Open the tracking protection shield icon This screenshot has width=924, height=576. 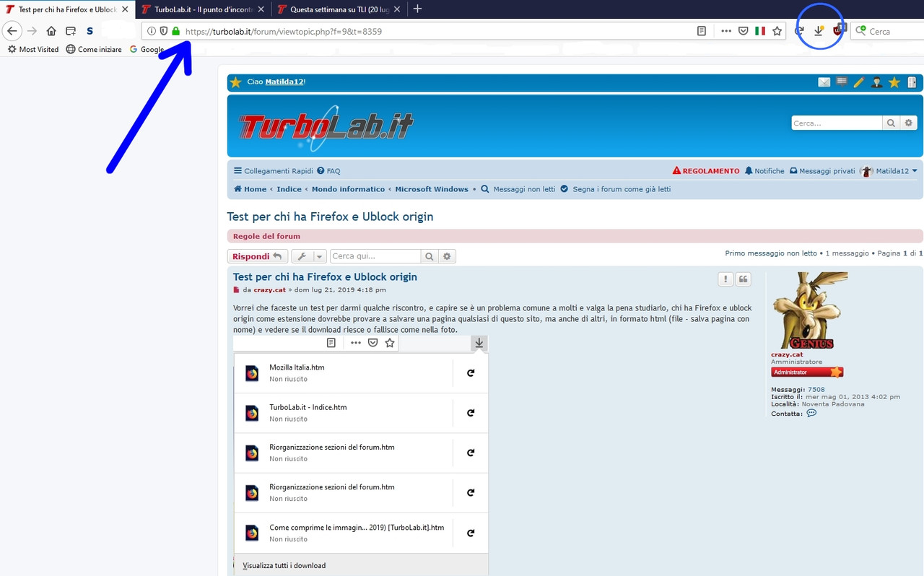pyautogui.click(x=163, y=31)
